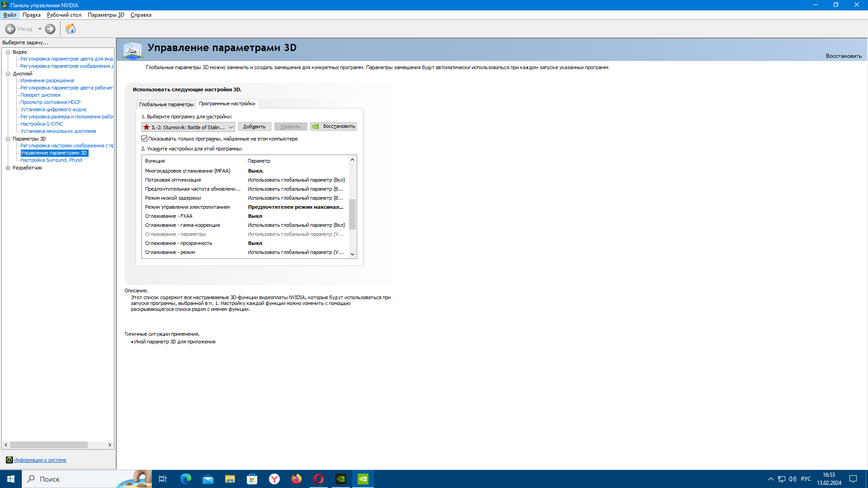Select Сглаживание - FXAA setting row
This screenshot has width=868, height=488.
click(x=245, y=216)
